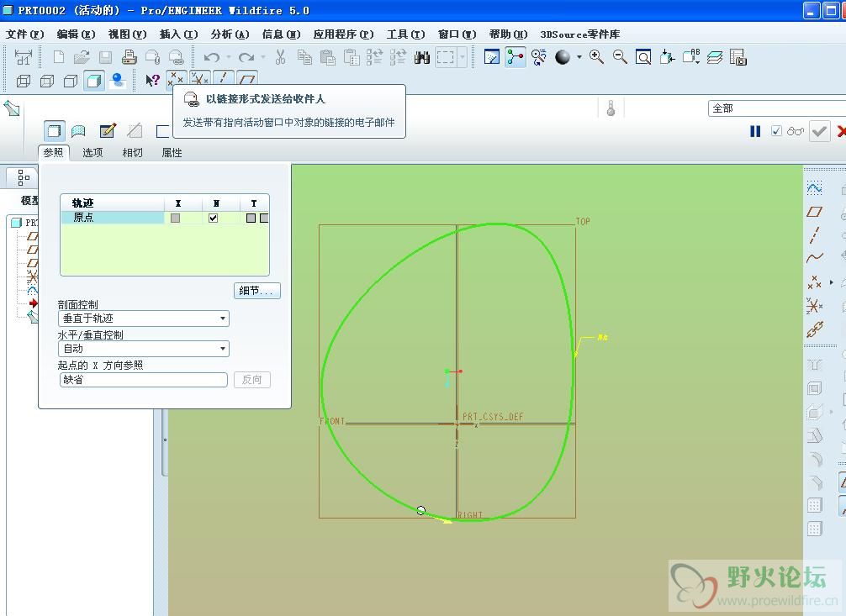The width and height of the screenshot is (846, 616).
Task: Open the 全部 selection filter dropdown
Action: 777,108
